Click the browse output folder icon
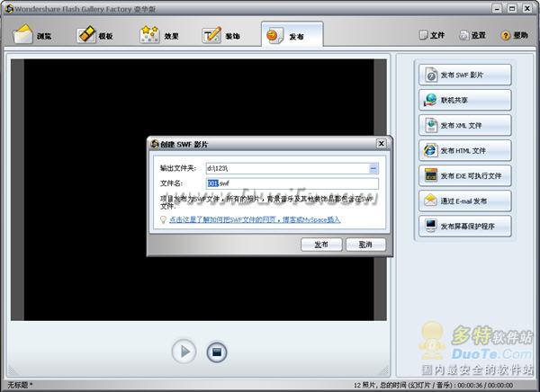 373,168
